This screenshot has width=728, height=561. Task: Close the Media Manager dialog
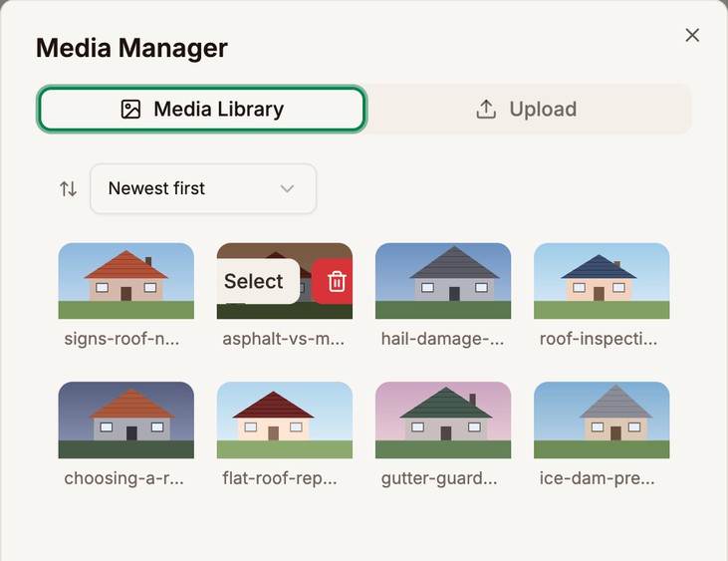click(x=692, y=35)
